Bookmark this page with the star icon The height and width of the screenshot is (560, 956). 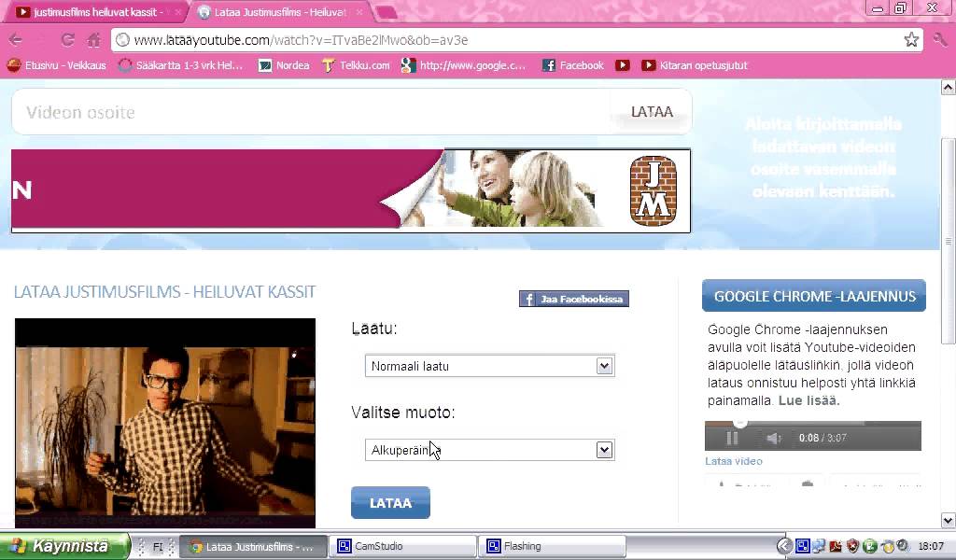click(911, 40)
